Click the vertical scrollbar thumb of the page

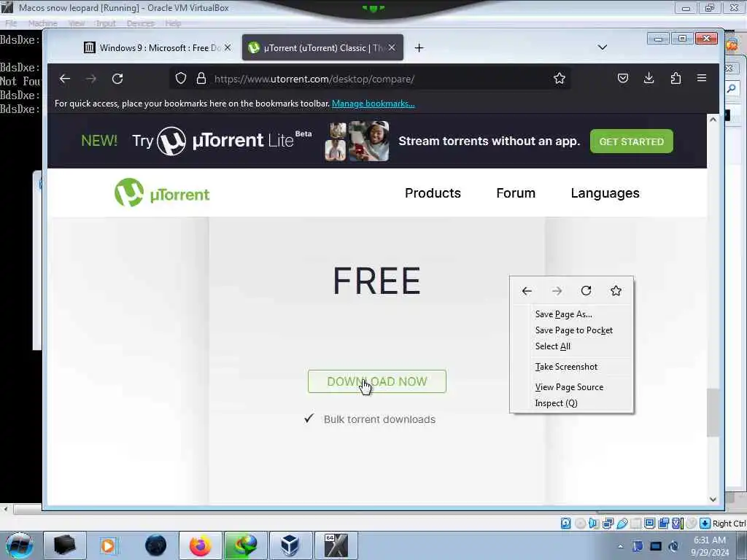pyautogui.click(x=713, y=413)
